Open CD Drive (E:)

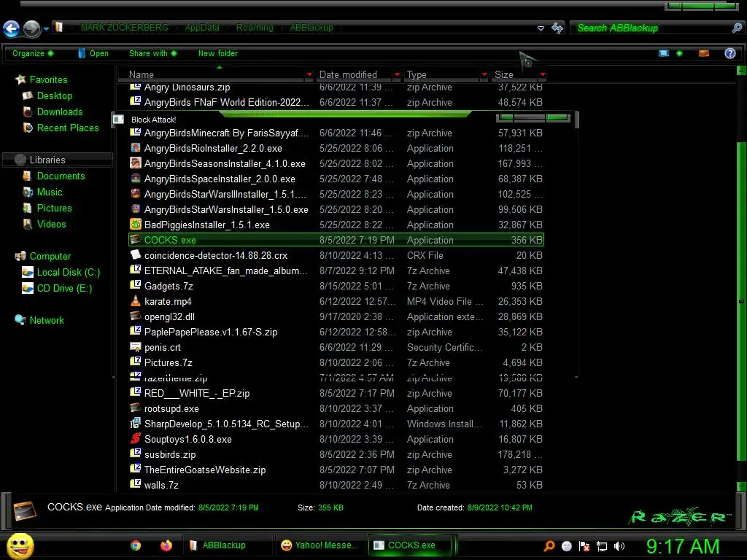click(57, 289)
